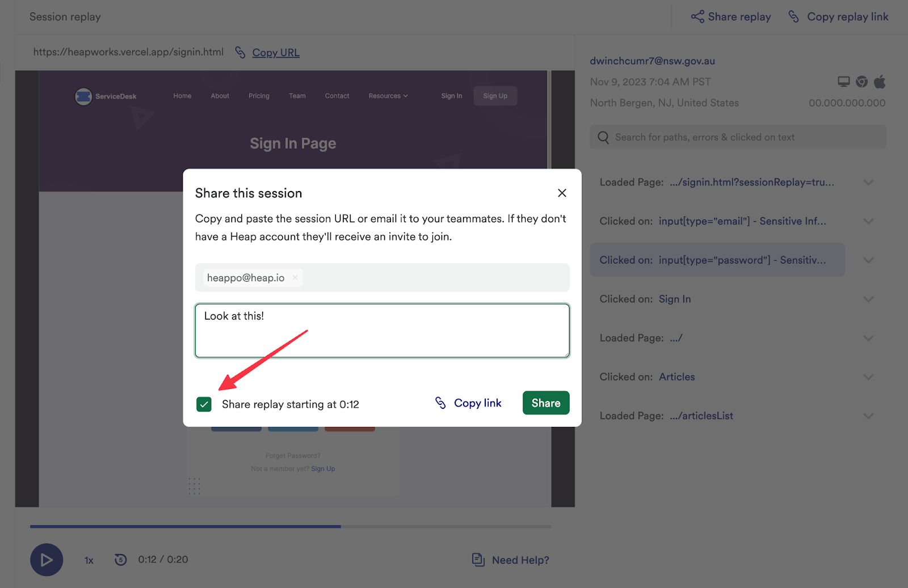Click the Share replay icon in header

click(697, 17)
